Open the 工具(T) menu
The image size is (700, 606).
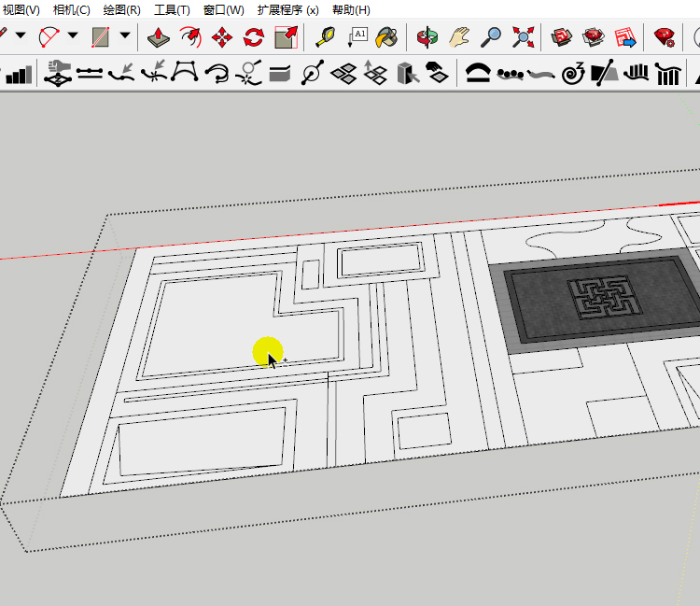click(x=172, y=10)
